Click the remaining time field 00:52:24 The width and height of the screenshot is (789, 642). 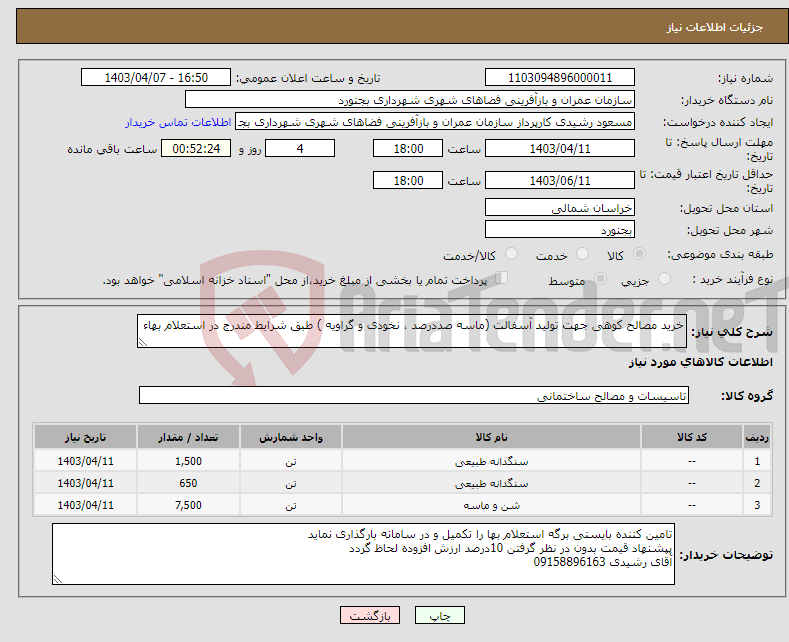pos(196,148)
